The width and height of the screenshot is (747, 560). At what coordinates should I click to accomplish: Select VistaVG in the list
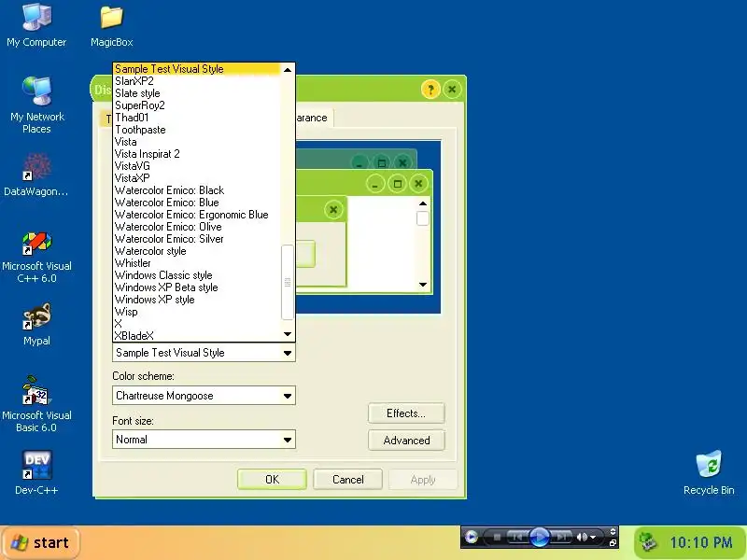click(197, 166)
